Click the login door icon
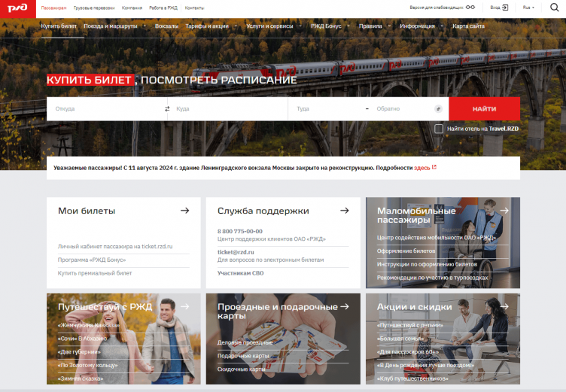This screenshot has width=566, height=392. pos(505,8)
